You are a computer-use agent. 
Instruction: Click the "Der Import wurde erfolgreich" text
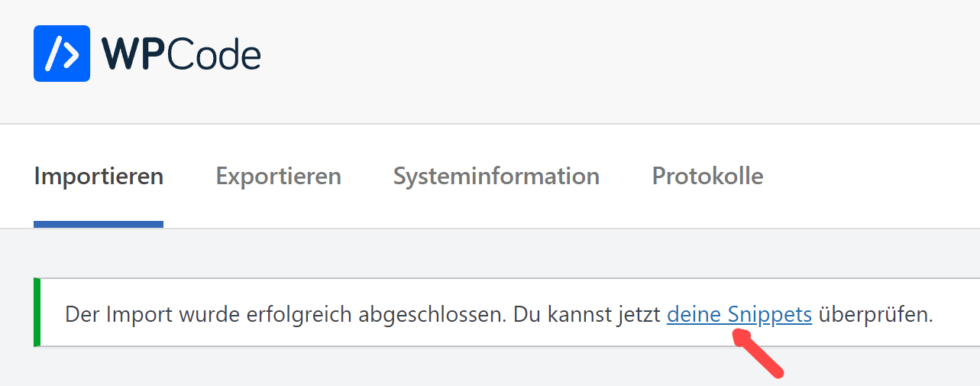click(191, 315)
